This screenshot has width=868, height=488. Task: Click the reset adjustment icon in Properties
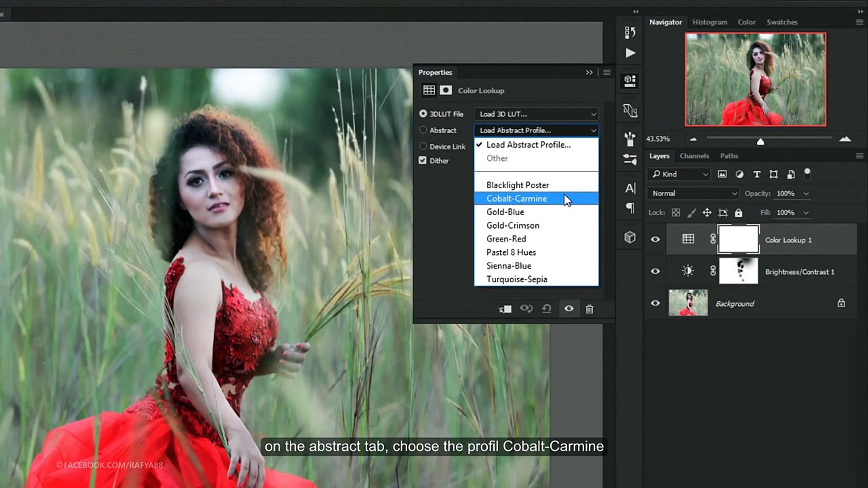(547, 309)
